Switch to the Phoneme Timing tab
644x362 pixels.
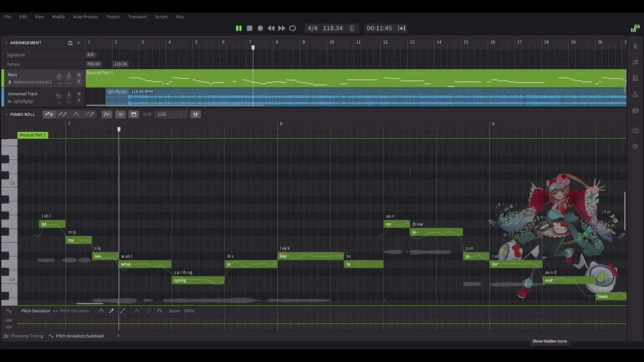click(23, 336)
